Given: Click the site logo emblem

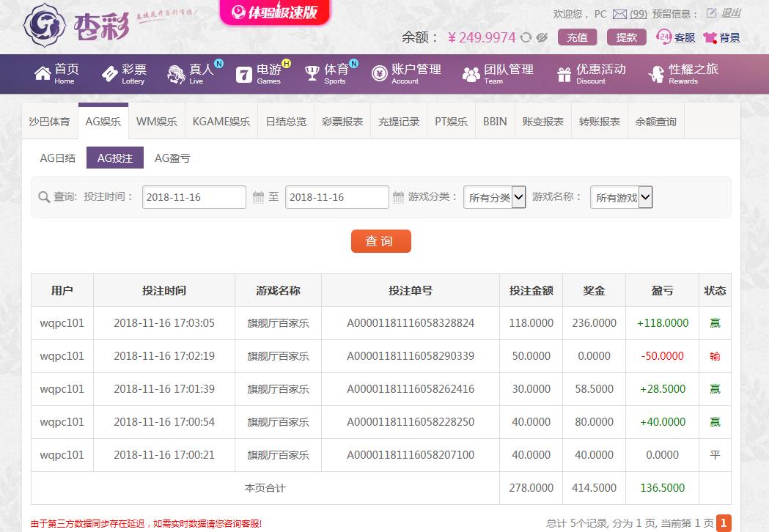Looking at the screenshot, I should point(45,24).
